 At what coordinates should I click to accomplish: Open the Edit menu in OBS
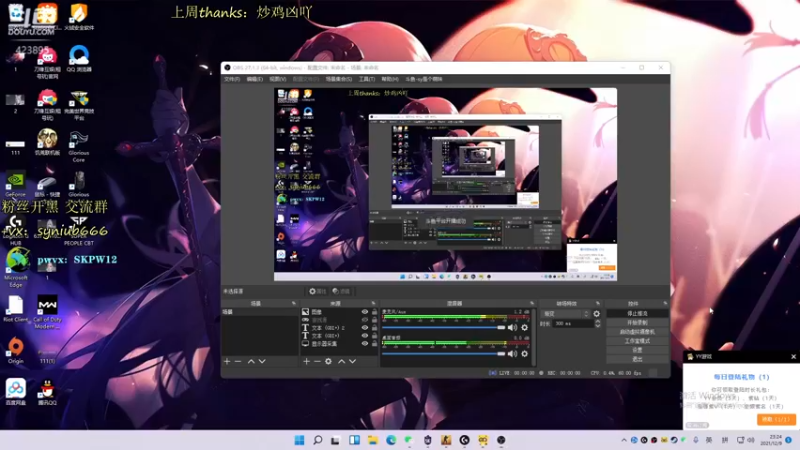[255, 79]
